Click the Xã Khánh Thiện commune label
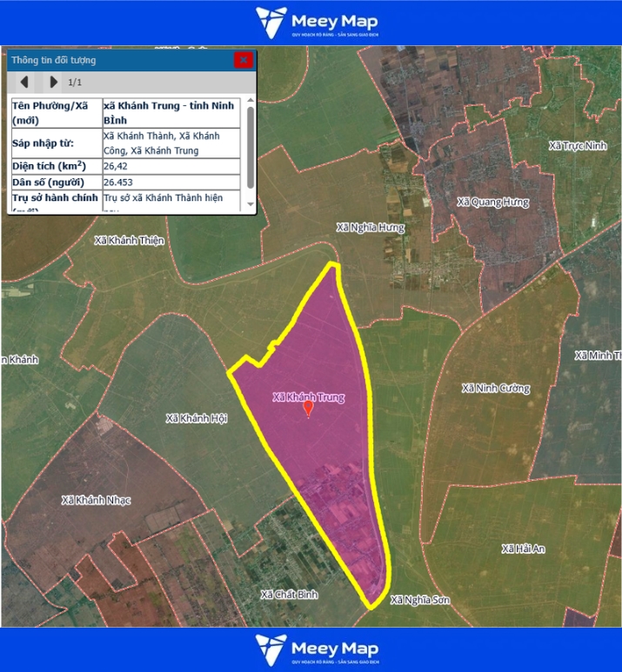622x672 pixels. pos(129,240)
